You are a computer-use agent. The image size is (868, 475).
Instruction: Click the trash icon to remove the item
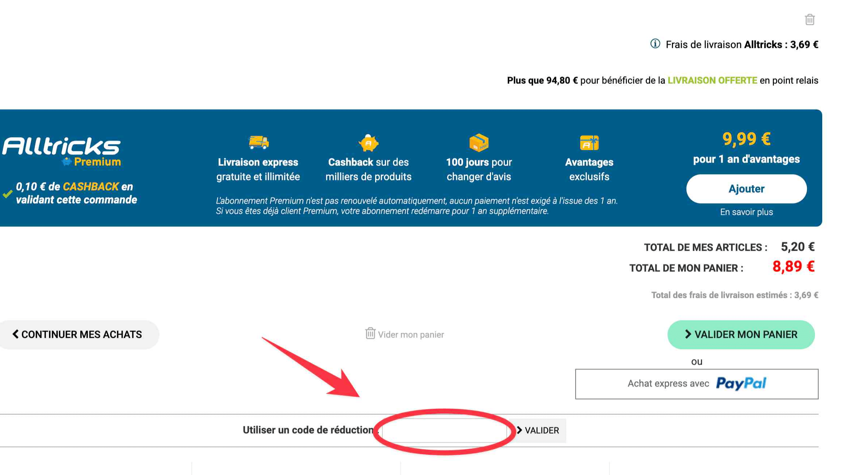coord(810,19)
